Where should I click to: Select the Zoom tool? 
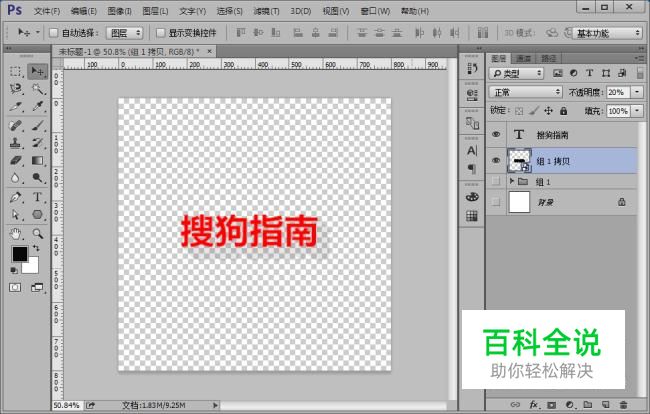point(37,234)
